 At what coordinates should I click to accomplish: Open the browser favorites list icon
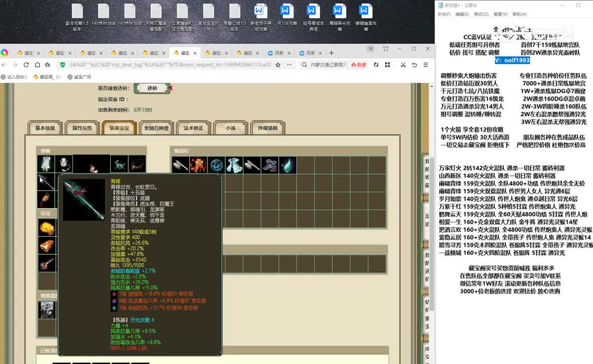point(48,65)
